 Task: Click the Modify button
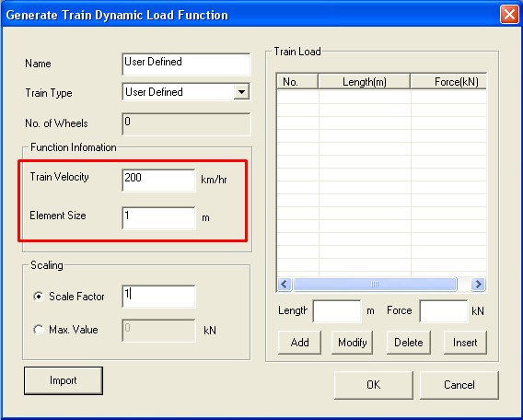(353, 343)
